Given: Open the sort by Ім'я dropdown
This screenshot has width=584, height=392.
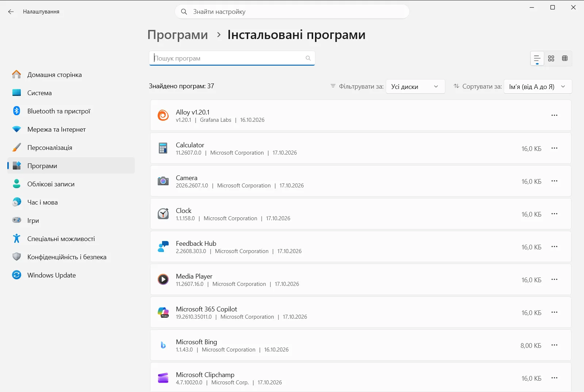Looking at the screenshot, I should [x=538, y=86].
